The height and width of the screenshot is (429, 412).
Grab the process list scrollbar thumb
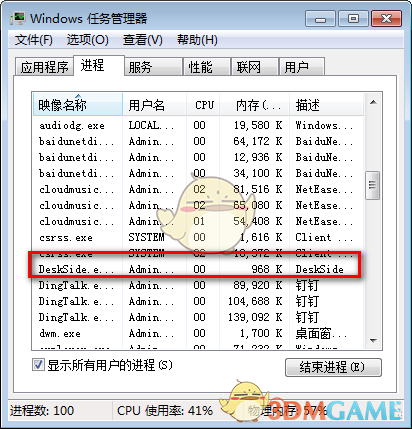tap(373, 185)
